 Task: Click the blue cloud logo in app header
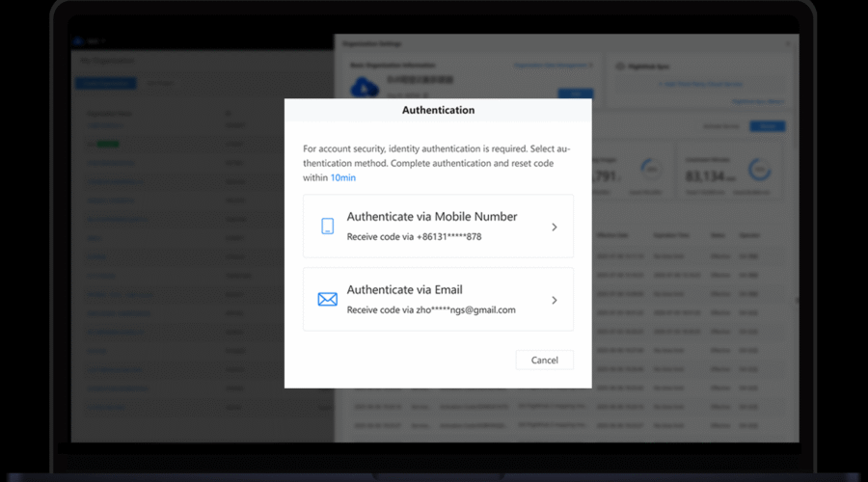(x=79, y=41)
